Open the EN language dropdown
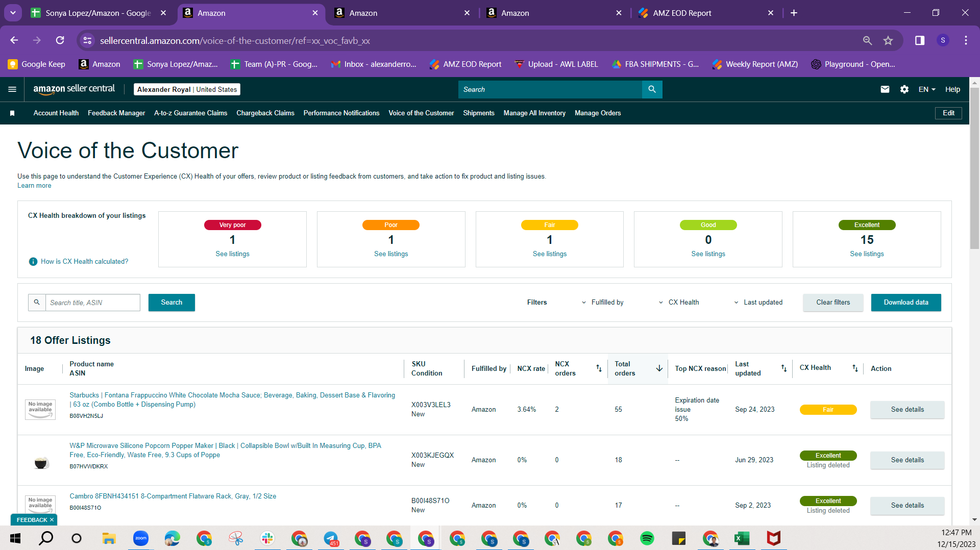The width and height of the screenshot is (980, 550). (927, 89)
